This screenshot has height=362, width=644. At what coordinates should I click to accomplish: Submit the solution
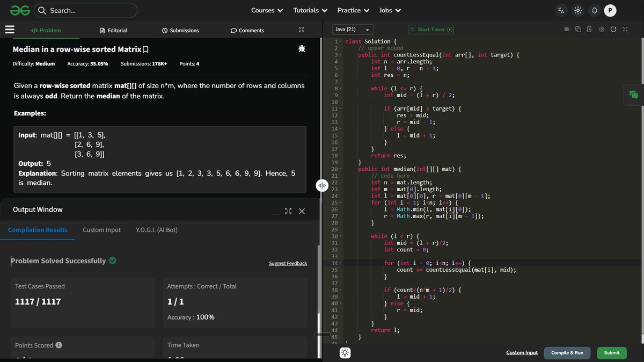pos(612,353)
